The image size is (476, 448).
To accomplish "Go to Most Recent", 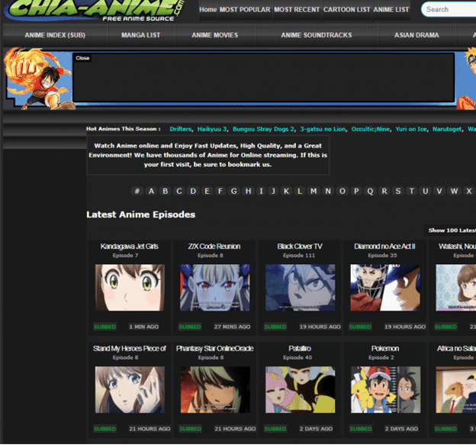I will (x=297, y=10).
